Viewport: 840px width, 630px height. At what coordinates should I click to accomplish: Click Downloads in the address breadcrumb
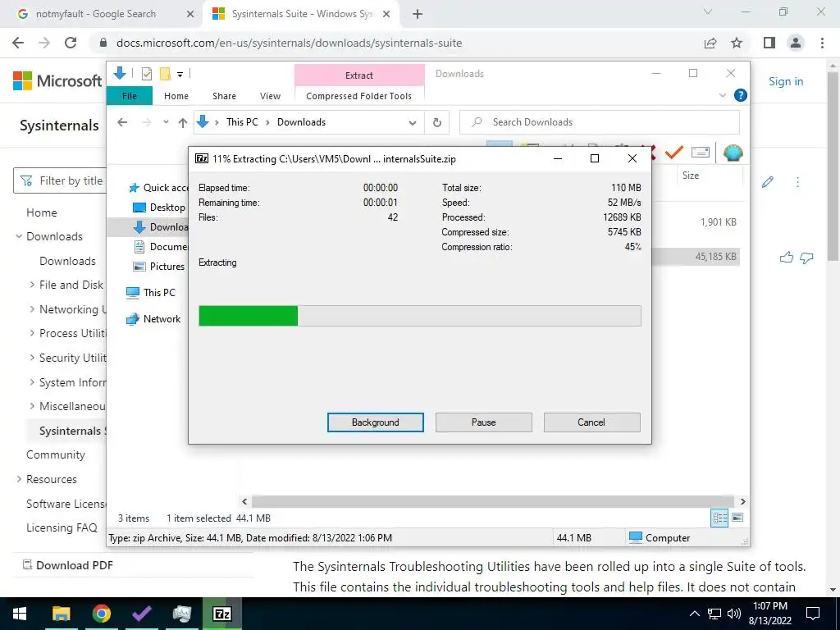pos(301,121)
